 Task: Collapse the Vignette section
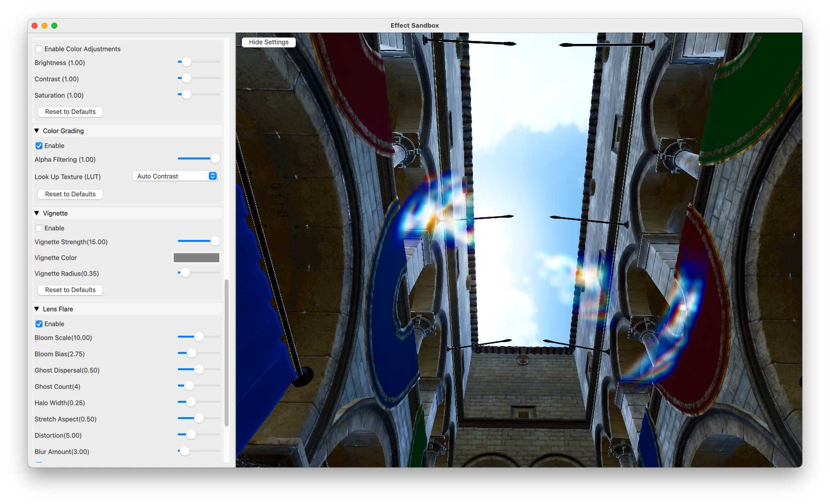point(37,213)
